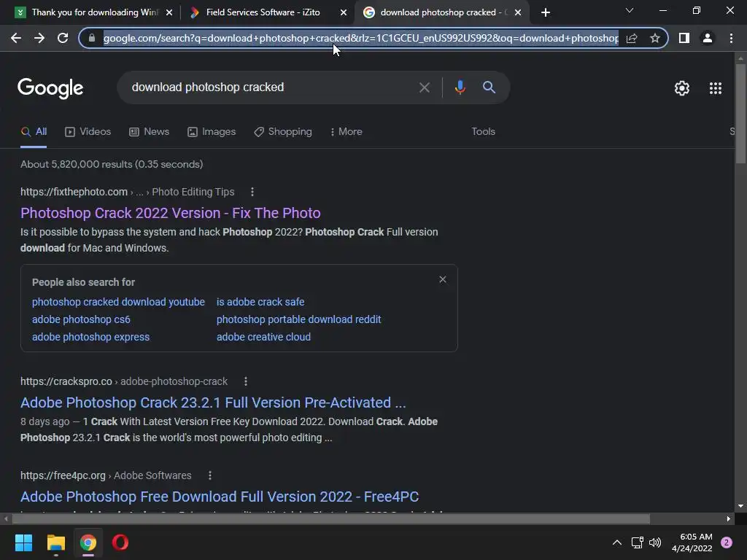
Task: Search 'is adobe crack safe' suggestion
Action: [x=260, y=303]
